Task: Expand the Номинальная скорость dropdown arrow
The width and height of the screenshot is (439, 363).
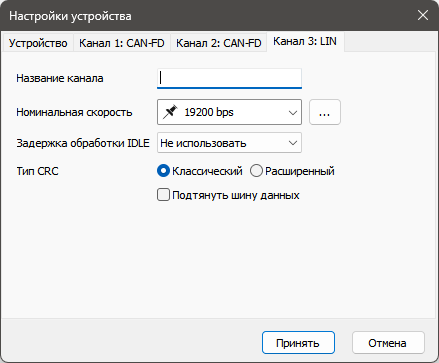Action: (293, 112)
